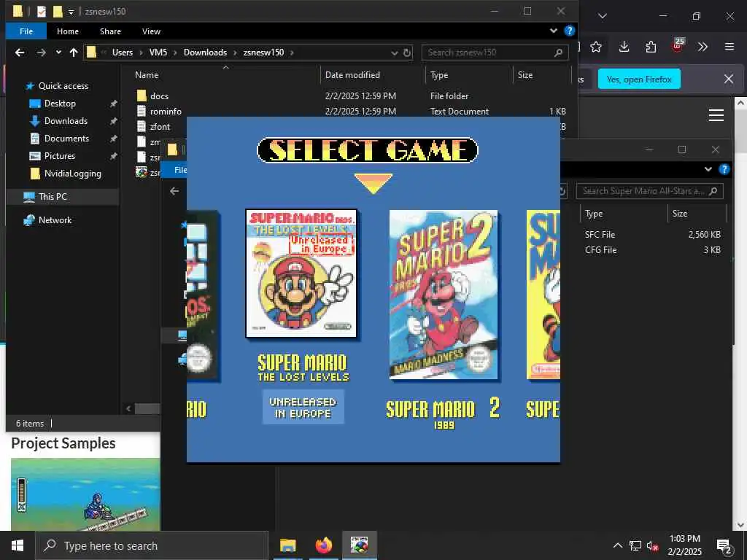Open help in Super Mario All-Stars window
Image resolution: width=747 pixels, height=560 pixels.
[x=724, y=169]
